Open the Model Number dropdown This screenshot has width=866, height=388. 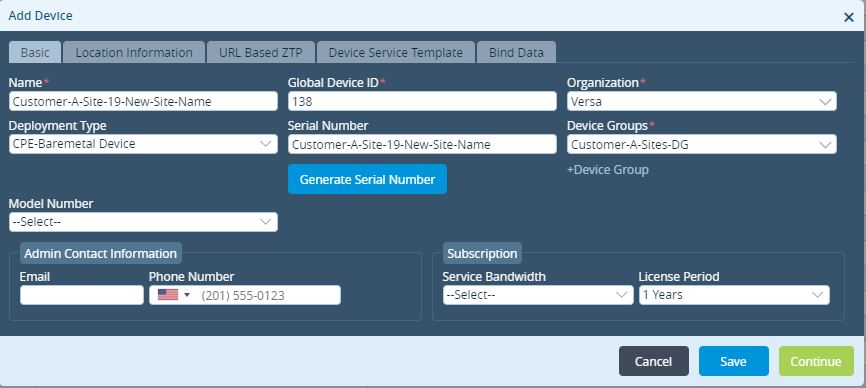point(143,222)
